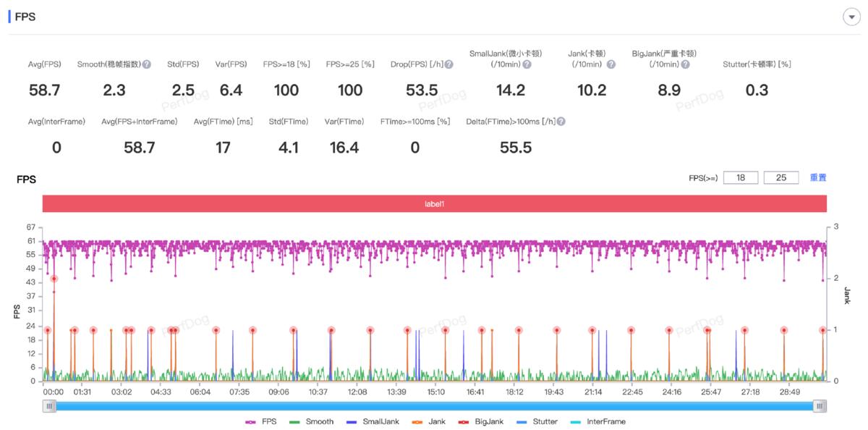Click the 重置 reset link

click(818, 177)
